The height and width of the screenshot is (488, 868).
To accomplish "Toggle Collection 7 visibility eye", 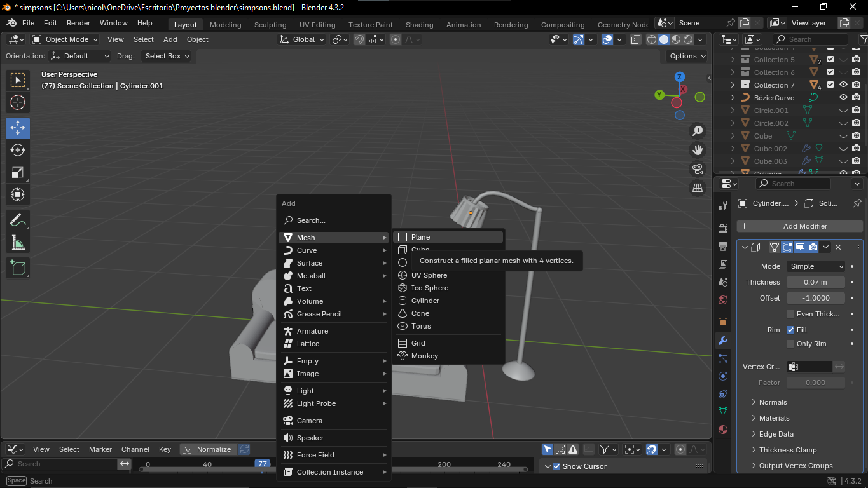I will (843, 85).
